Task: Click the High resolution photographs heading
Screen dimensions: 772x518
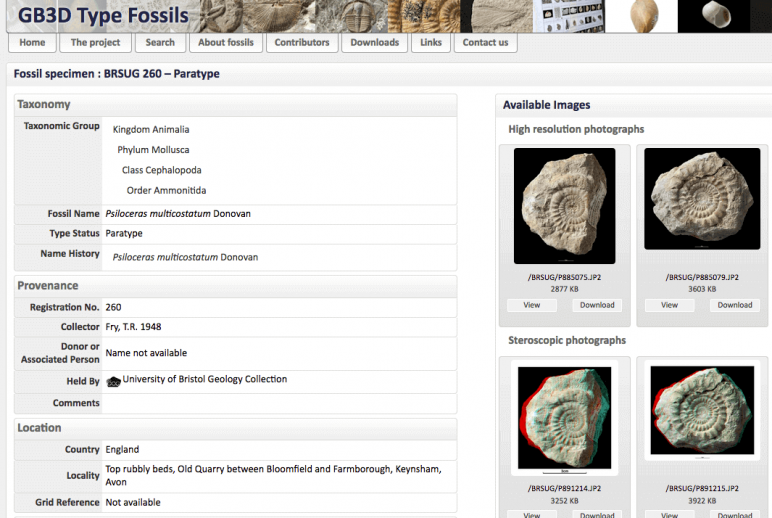Action: 576,129
